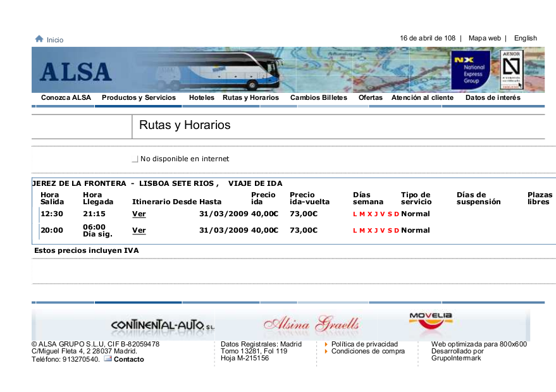The width and height of the screenshot is (556, 392).
Task: Open Atención al cliente menu
Action: [423, 98]
